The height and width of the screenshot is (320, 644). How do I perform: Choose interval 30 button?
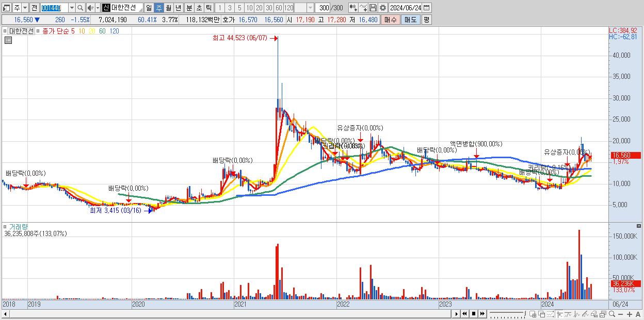click(269, 8)
